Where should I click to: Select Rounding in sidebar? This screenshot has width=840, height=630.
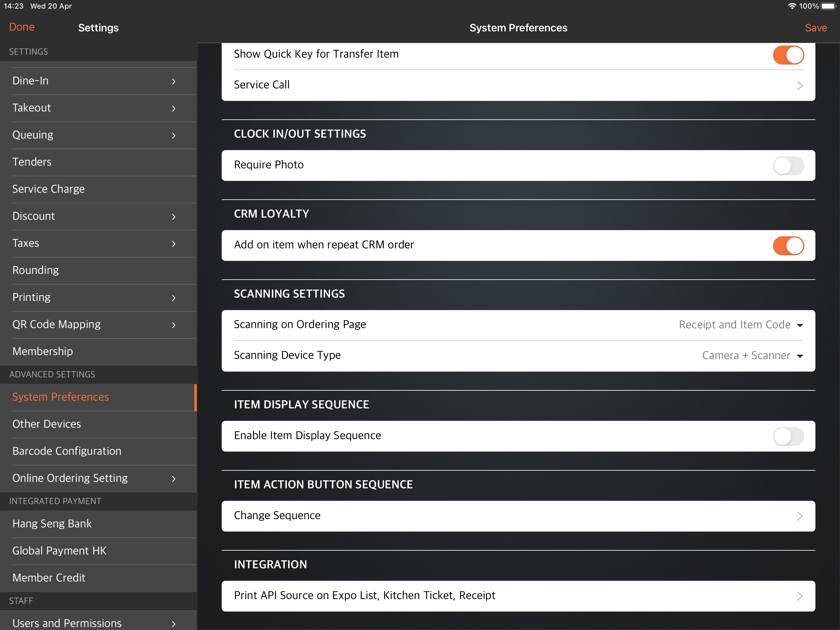pyautogui.click(x=98, y=270)
